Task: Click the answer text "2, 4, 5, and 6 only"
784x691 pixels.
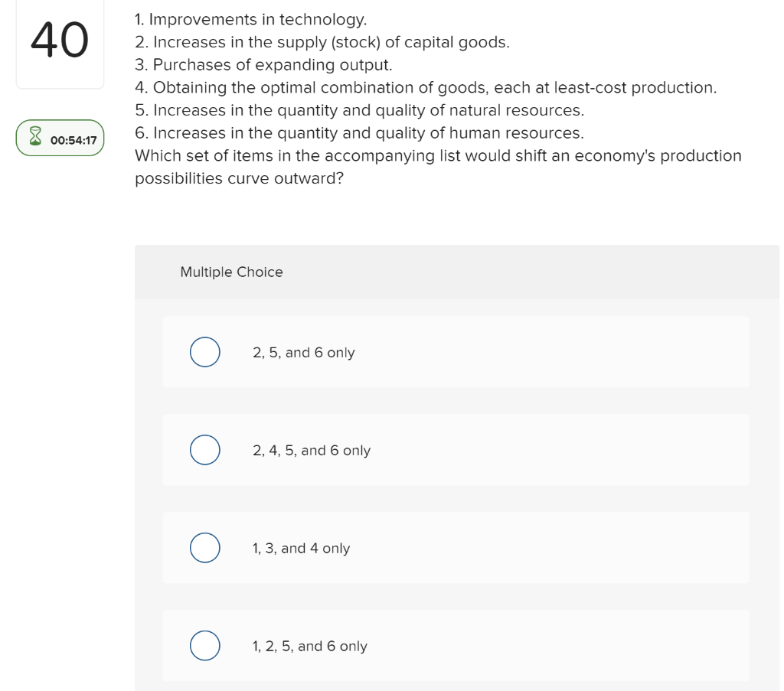Action: pyautogui.click(x=311, y=451)
